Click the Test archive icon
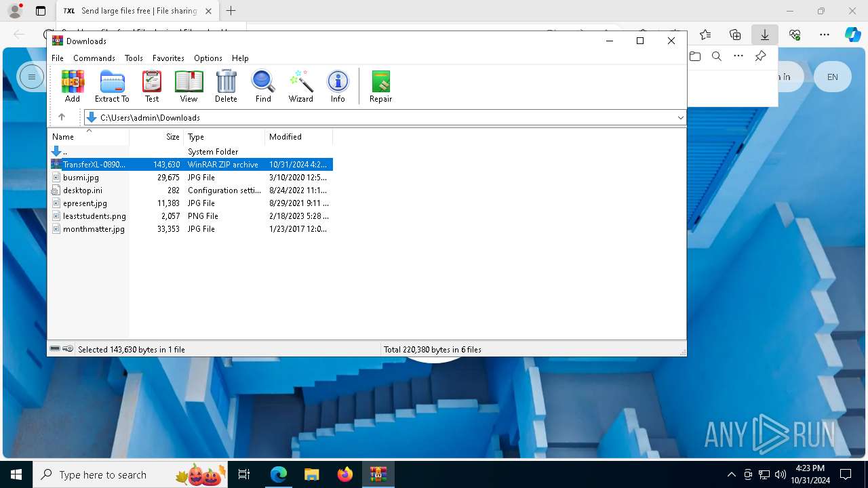Image resolution: width=868 pixels, height=488 pixels. click(152, 86)
